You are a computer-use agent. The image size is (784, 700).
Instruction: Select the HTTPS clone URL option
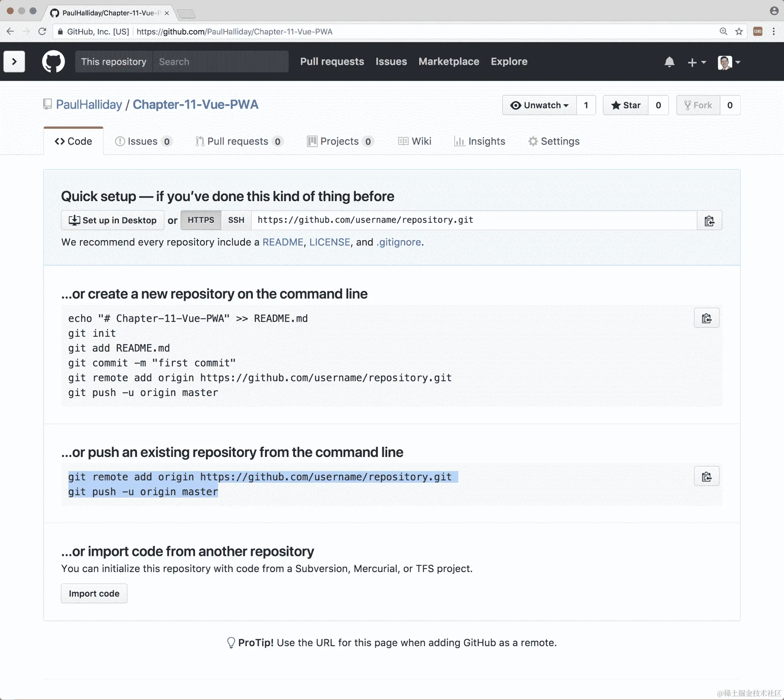point(201,220)
